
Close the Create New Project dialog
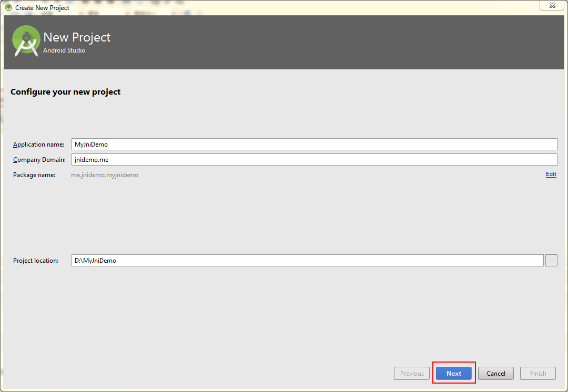552,5
